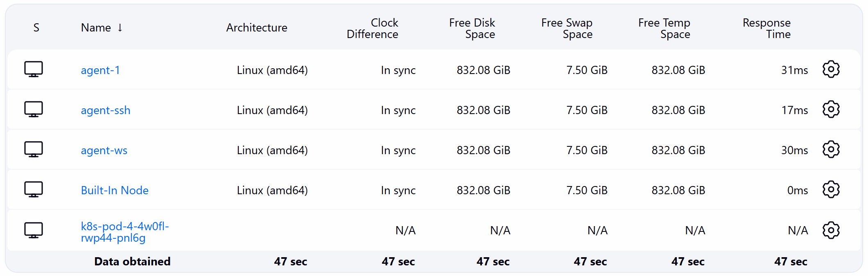This screenshot has width=868, height=276.
Task: Open the agent-1 node link
Action: tap(100, 70)
